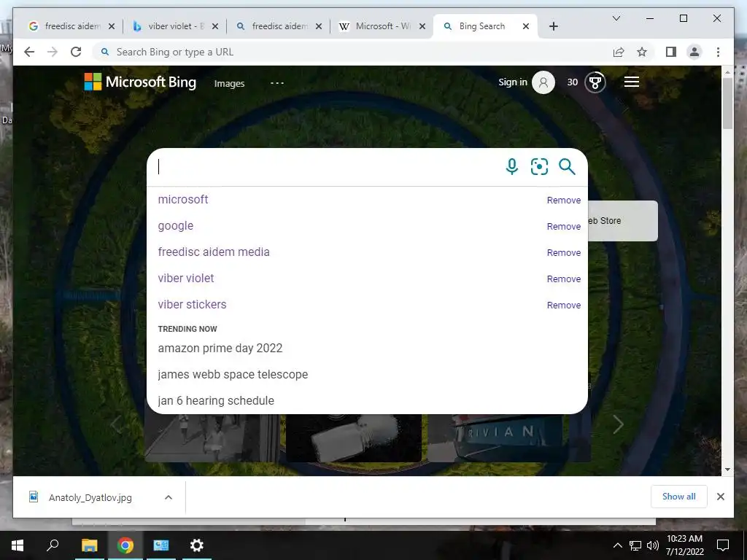Bookmark this tab with the star icon
Screen dimensions: 747x560
coord(642,52)
